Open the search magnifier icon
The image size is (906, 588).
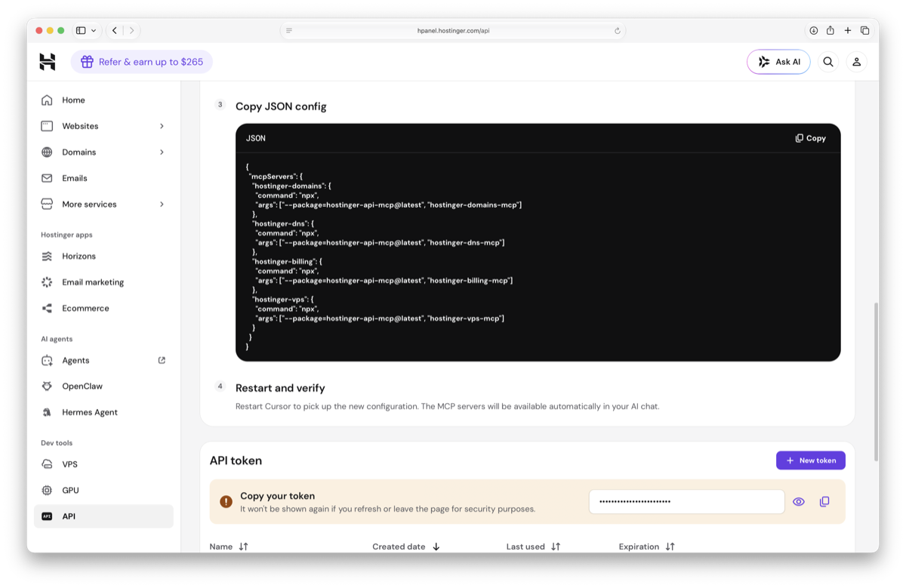click(828, 62)
